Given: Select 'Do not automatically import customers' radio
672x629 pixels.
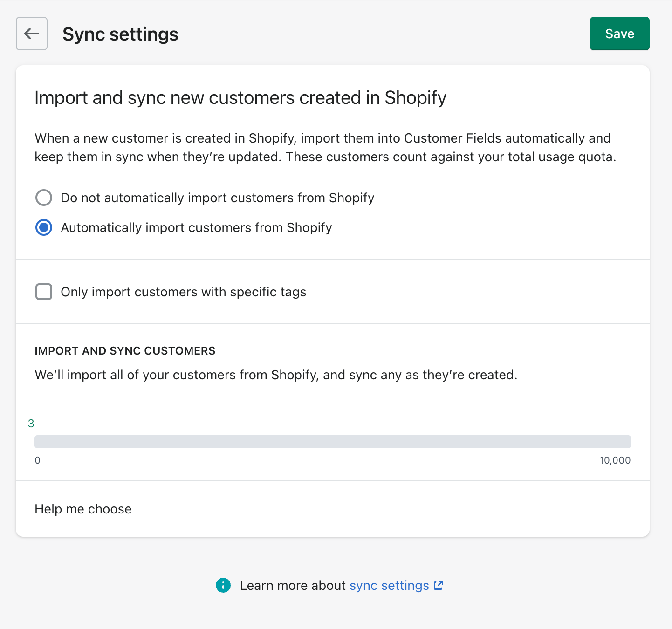Looking at the screenshot, I should tap(44, 198).
